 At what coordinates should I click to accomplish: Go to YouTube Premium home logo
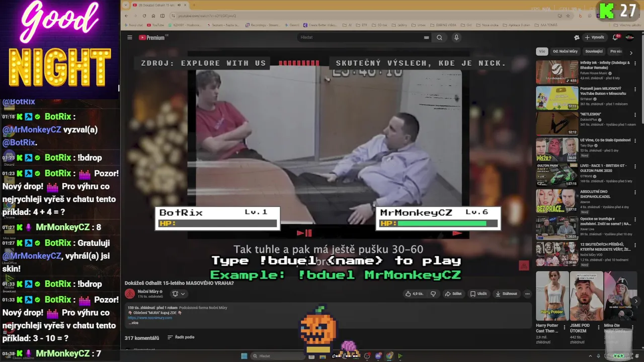pyautogui.click(x=152, y=38)
